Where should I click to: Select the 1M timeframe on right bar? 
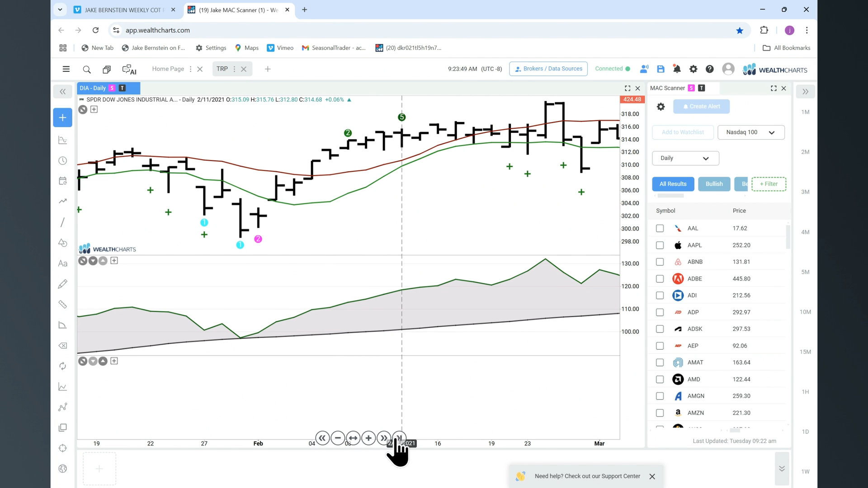coord(805,112)
